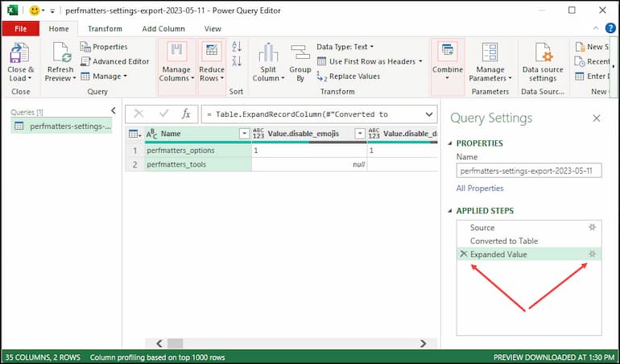The height and width of the screenshot is (364, 620).
Task: Open the File tab
Action: pos(21,28)
